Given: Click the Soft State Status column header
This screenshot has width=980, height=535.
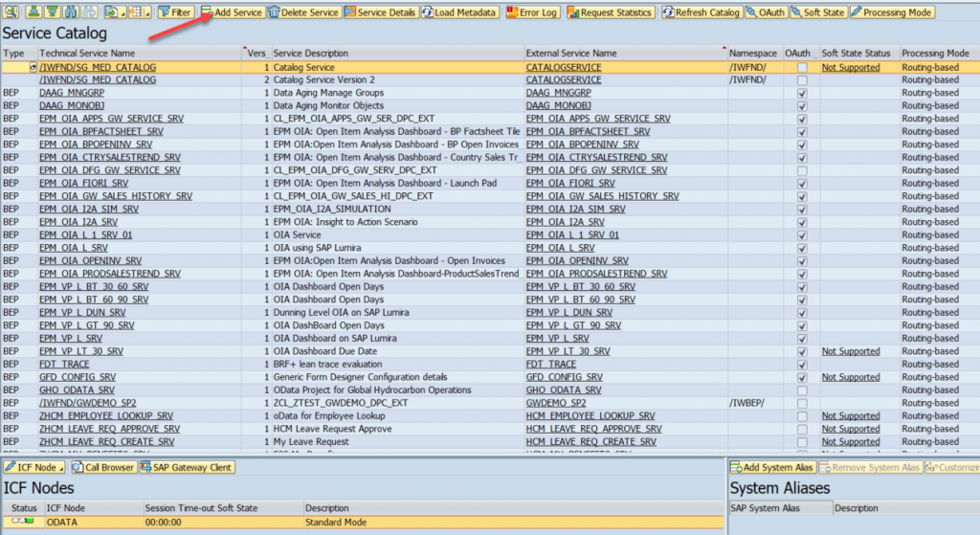Looking at the screenshot, I should tap(859, 54).
